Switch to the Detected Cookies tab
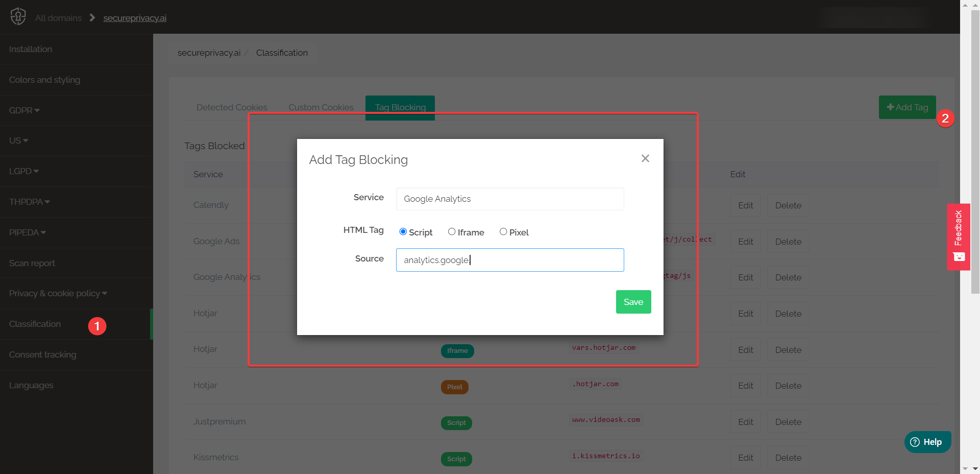This screenshot has height=474, width=980. 232,107
